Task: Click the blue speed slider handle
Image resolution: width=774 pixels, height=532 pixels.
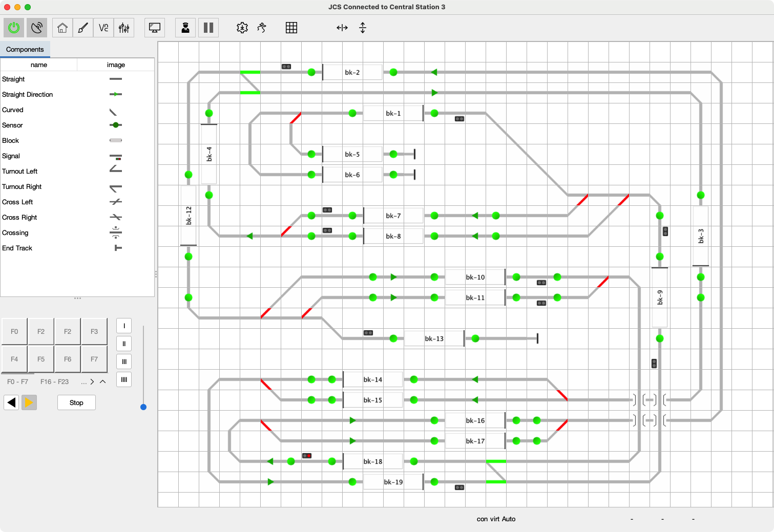Action: 143,407
